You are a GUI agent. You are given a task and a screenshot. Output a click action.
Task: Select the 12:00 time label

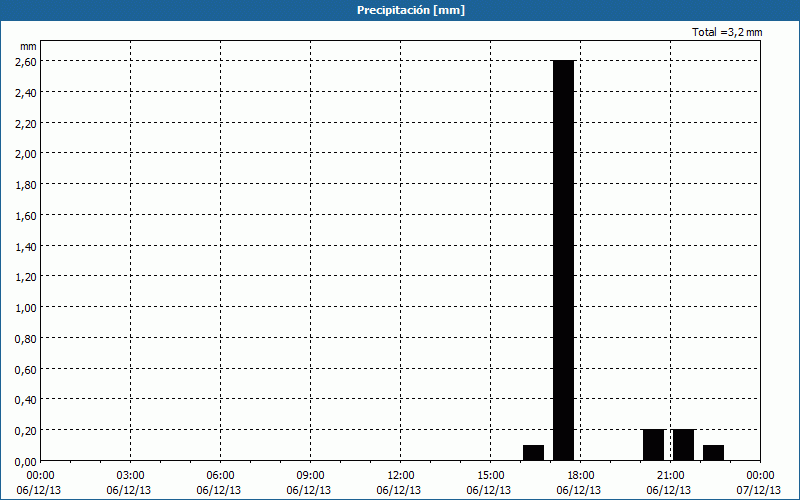pyautogui.click(x=401, y=476)
